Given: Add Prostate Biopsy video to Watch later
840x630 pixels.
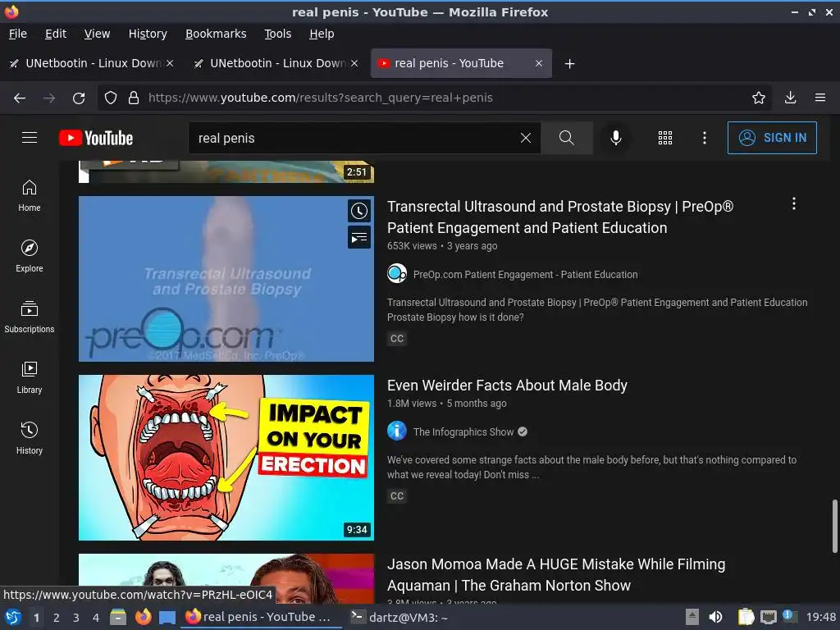Looking at the screenshot, I should [x=359, y=211].
